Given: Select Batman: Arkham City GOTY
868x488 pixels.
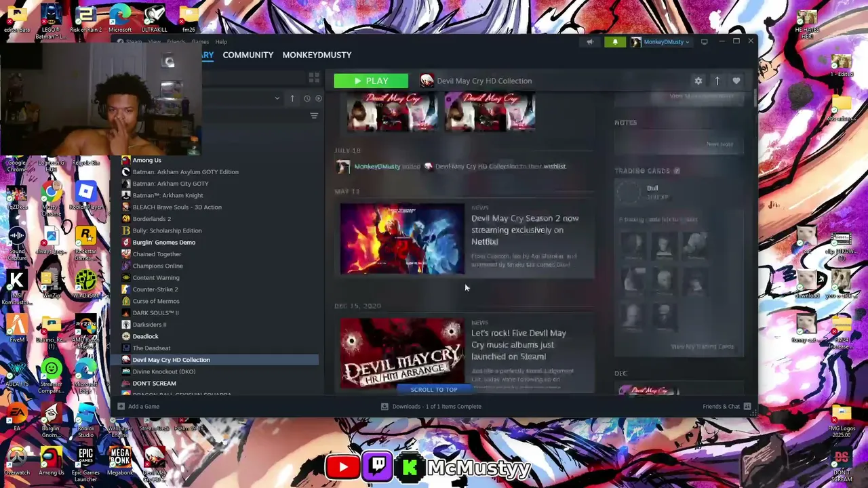Looking at the screenshot, I should pyautogui.click(x=170, y=184).
